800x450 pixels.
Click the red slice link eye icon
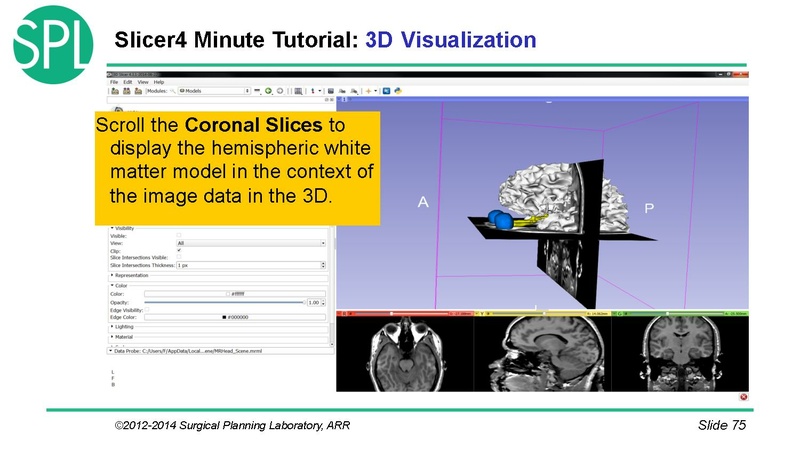click(350, 313)
